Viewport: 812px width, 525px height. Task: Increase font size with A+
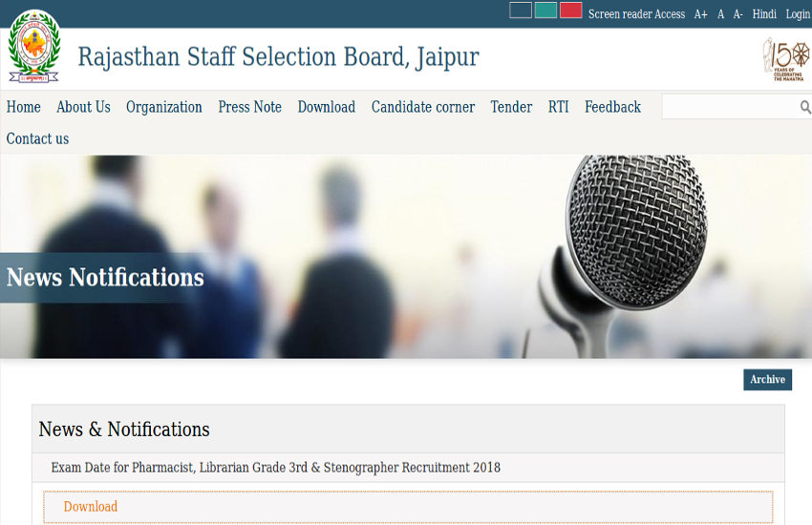pos(701,14)
